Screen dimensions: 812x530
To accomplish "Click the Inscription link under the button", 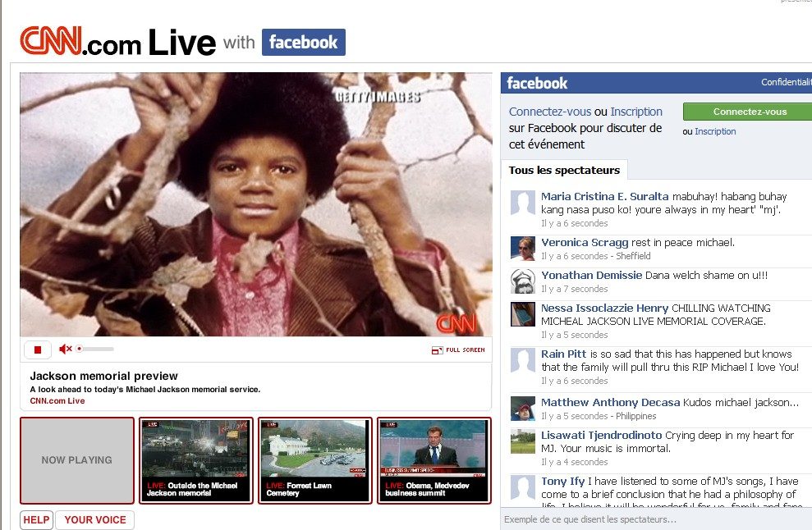I will (715, 131).
